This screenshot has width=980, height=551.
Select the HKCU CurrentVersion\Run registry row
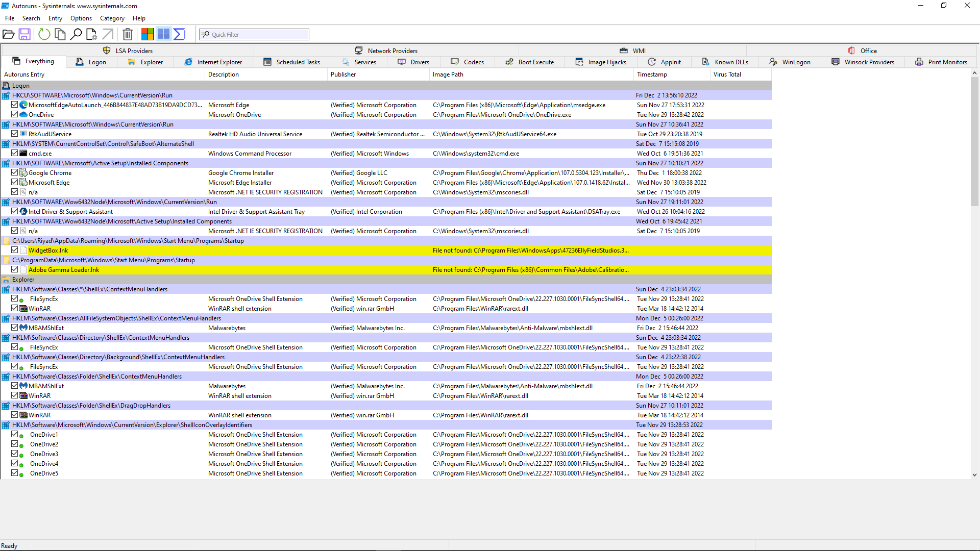[x=92, y=95]
